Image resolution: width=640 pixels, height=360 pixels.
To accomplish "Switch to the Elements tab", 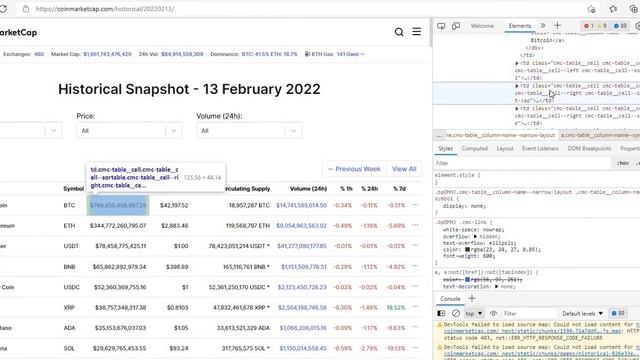I will click(x=520, y=26).
